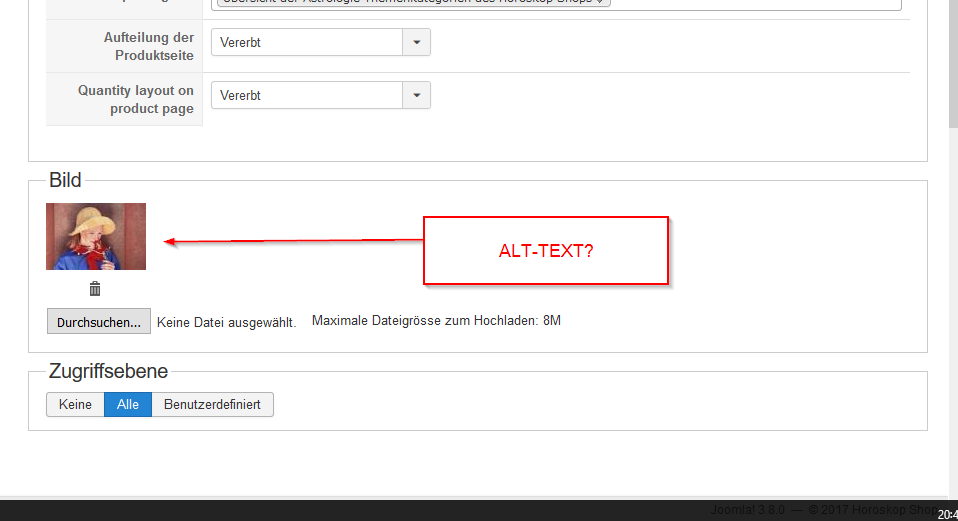Screen dimensions: 958x521
Task: Open the Aufteilung der Produktseite dropdown arrow
Action: coord(417,42)
